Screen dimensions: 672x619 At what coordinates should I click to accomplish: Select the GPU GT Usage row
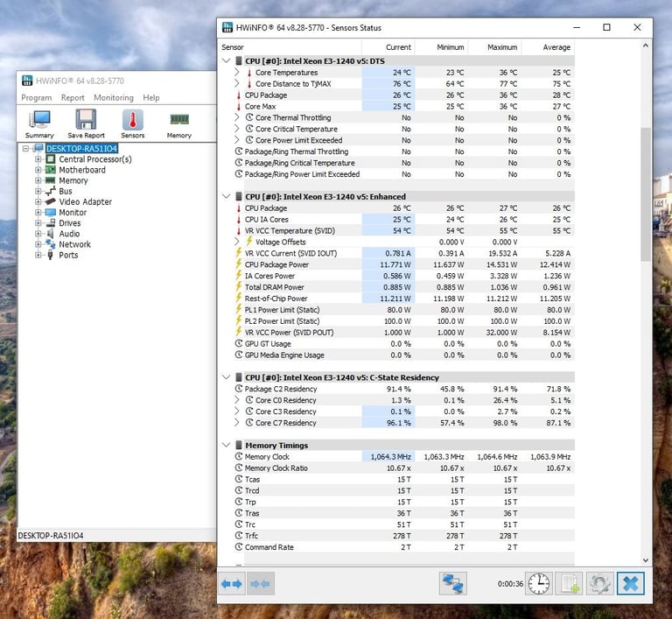click(402, 343)
